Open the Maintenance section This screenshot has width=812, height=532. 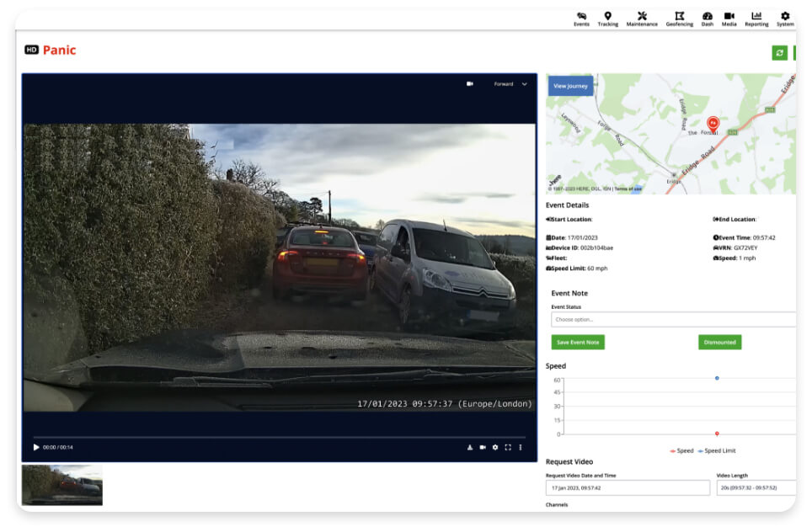[642, 19]
